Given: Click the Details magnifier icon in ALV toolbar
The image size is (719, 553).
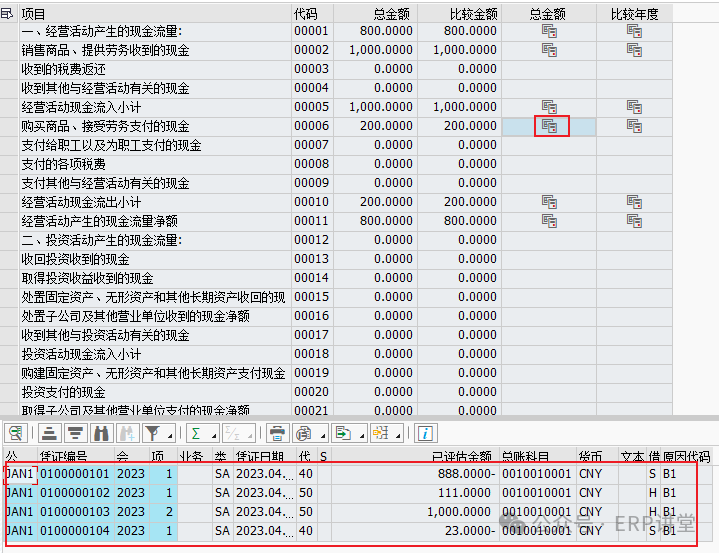Looking at the screenshot, I should (15, 433).
